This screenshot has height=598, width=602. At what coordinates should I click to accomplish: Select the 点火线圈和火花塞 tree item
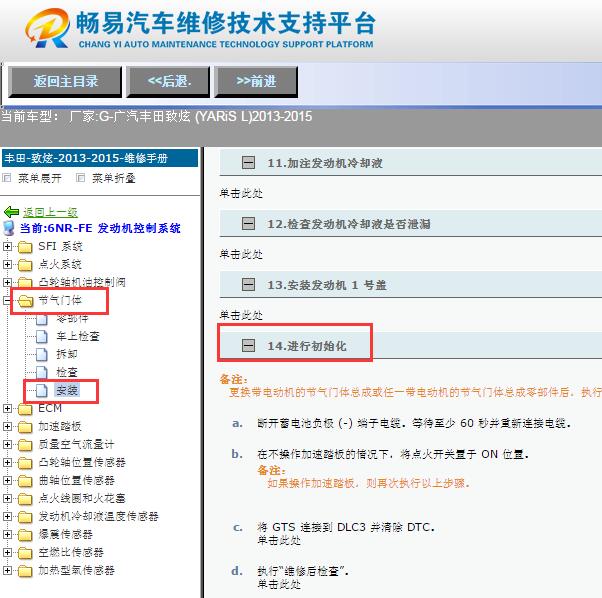coord(82,498)
